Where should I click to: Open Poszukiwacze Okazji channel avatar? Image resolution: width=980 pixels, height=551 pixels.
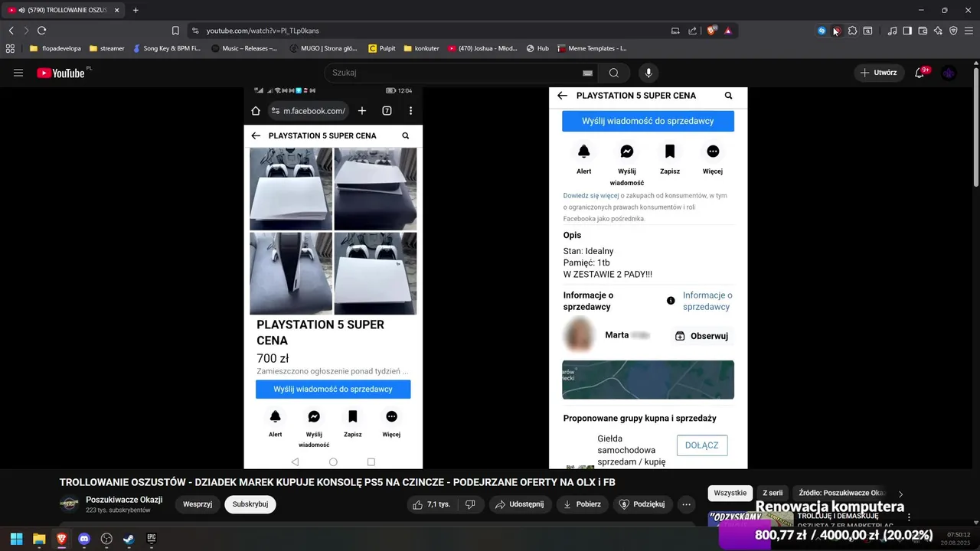[x=69, y=504]
